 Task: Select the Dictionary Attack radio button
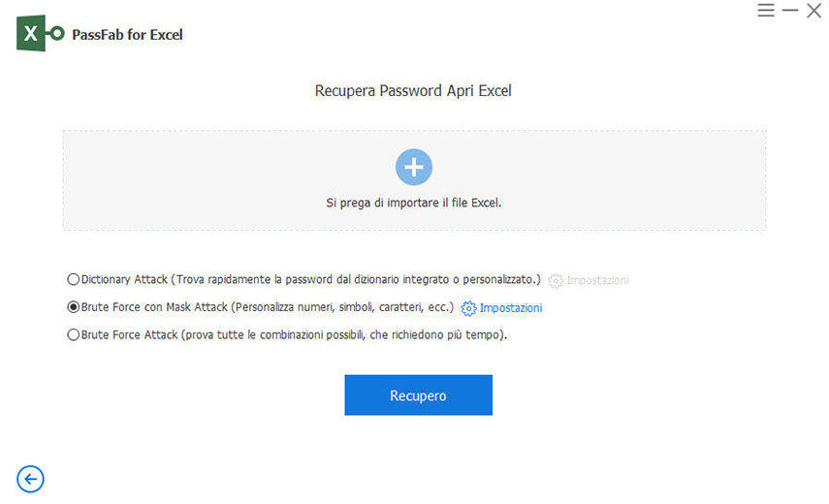pos(74,280)
